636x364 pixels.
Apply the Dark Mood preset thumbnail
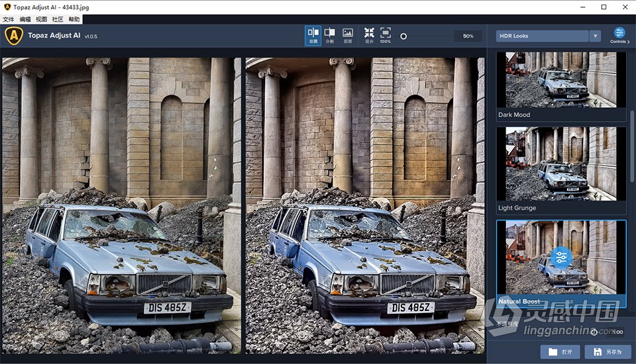coord(561,80)
